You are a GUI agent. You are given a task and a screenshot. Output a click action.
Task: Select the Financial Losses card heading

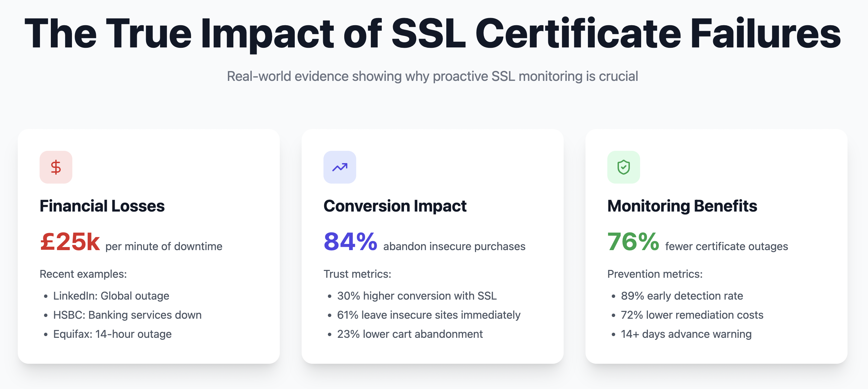[102, 206]
